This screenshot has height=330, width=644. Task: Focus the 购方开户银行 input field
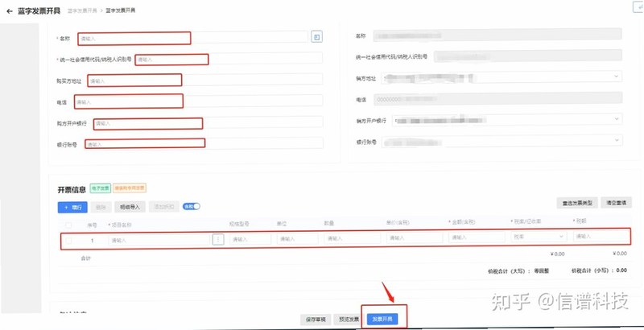pos(208,122)
